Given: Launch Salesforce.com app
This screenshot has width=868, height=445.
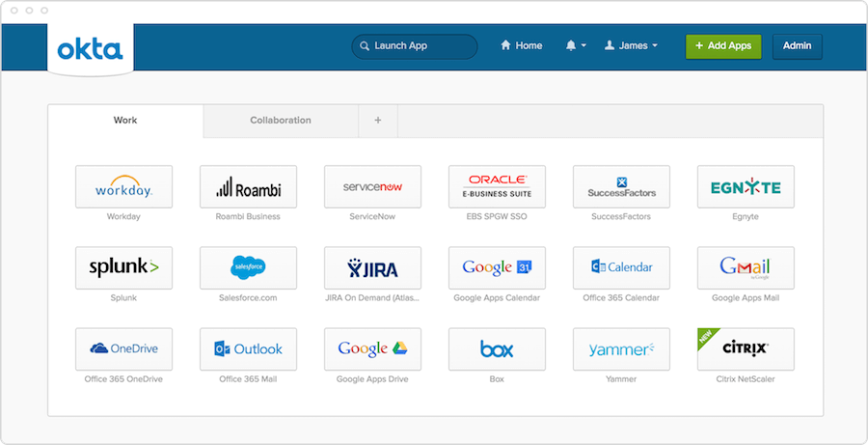Looking at the screenshot, I should point(248,267).
